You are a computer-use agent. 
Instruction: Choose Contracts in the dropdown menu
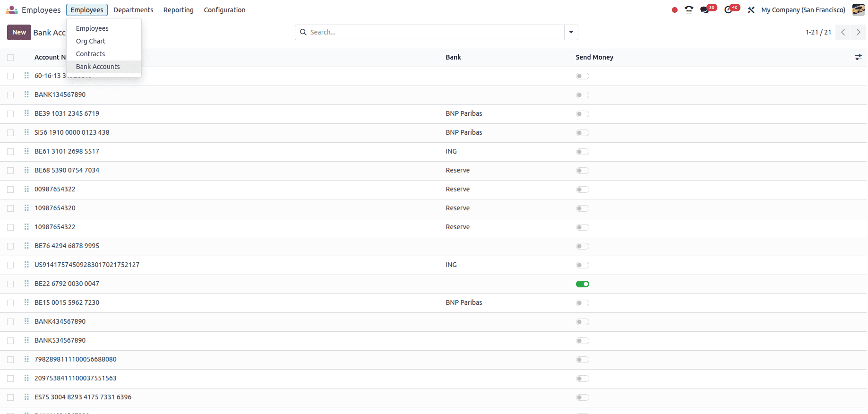[x=104, y=54]
